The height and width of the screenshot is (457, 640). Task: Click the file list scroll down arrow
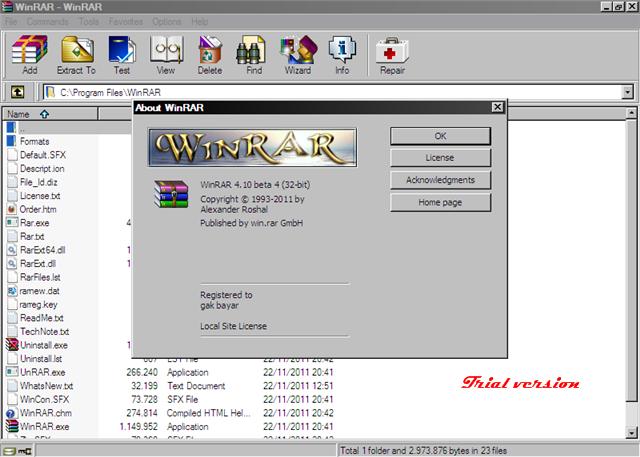(x=631, y=433)
